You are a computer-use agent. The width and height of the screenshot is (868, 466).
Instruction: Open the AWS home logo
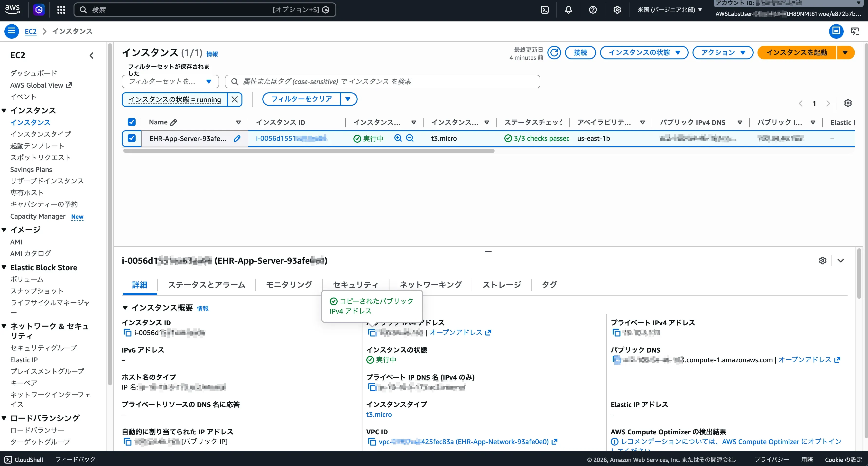pyautogui.click(x=12, y=10)
